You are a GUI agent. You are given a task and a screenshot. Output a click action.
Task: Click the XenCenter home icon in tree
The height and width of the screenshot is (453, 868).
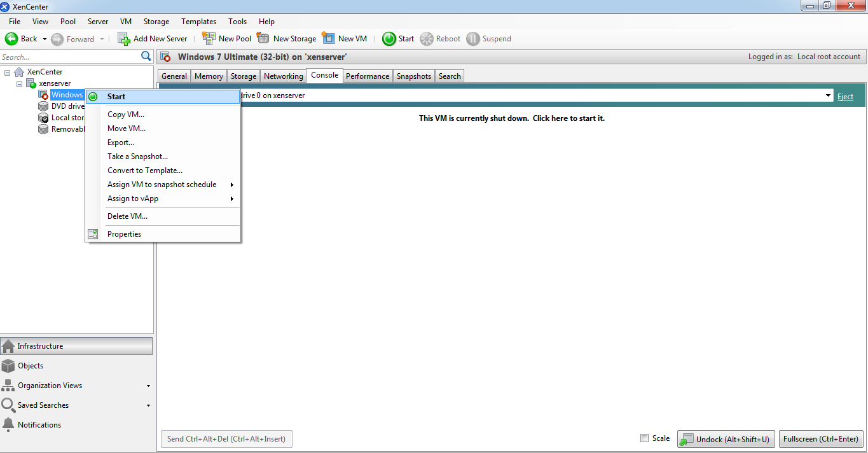coord(19,72)
